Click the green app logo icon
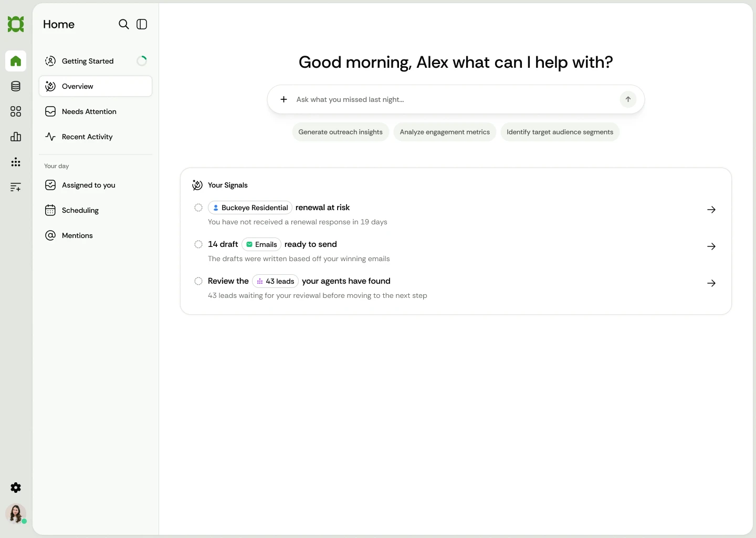The image size is (756, 538). (16, 24)
